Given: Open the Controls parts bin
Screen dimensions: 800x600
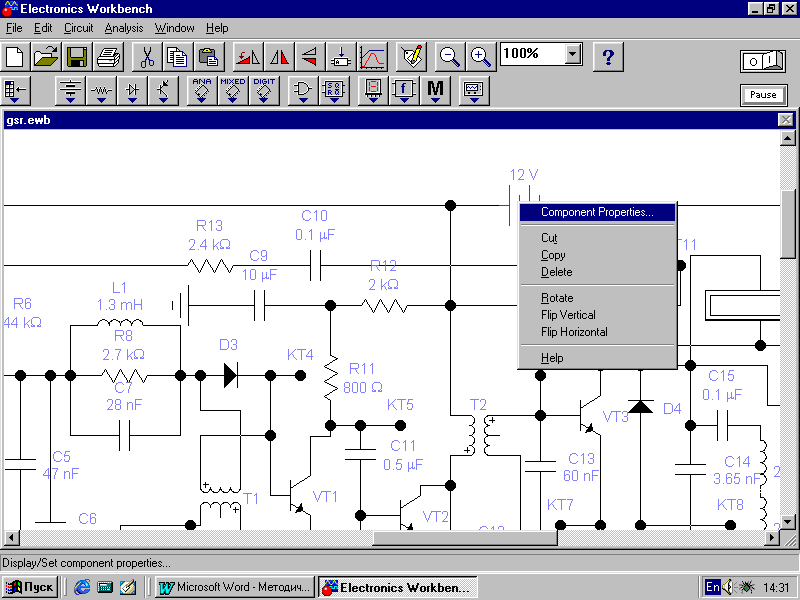Looking at the screenshot, I should point(404,91).
